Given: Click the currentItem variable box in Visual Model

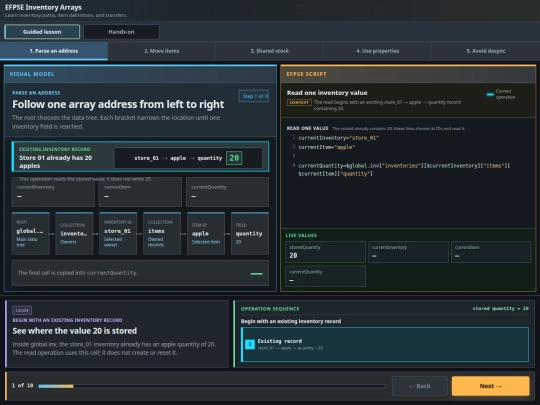Looking at the screenshot, I should click(x=140, y=192).
